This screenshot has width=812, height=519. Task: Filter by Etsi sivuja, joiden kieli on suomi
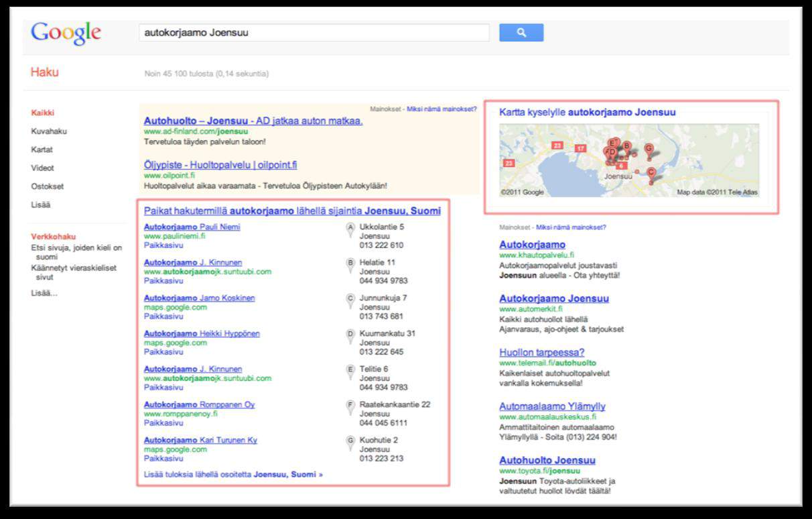tap(76, 252)
